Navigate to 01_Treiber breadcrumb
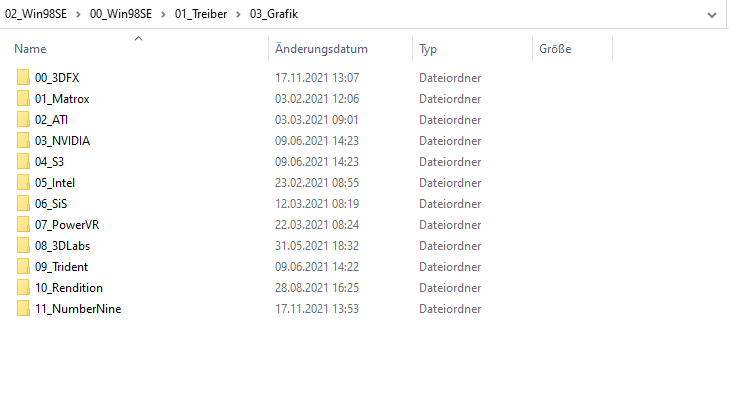 click(201, 14)
